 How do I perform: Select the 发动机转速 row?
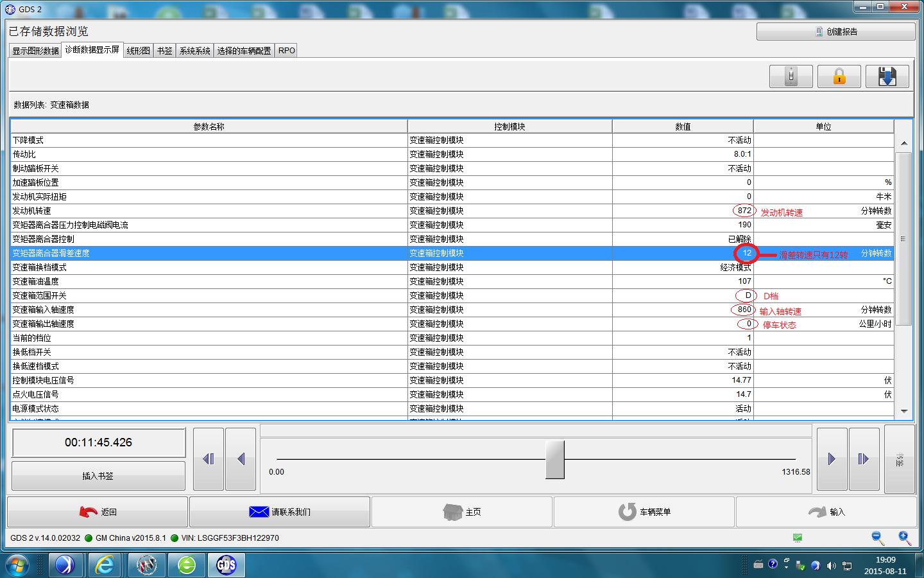(x=452, y=211)
